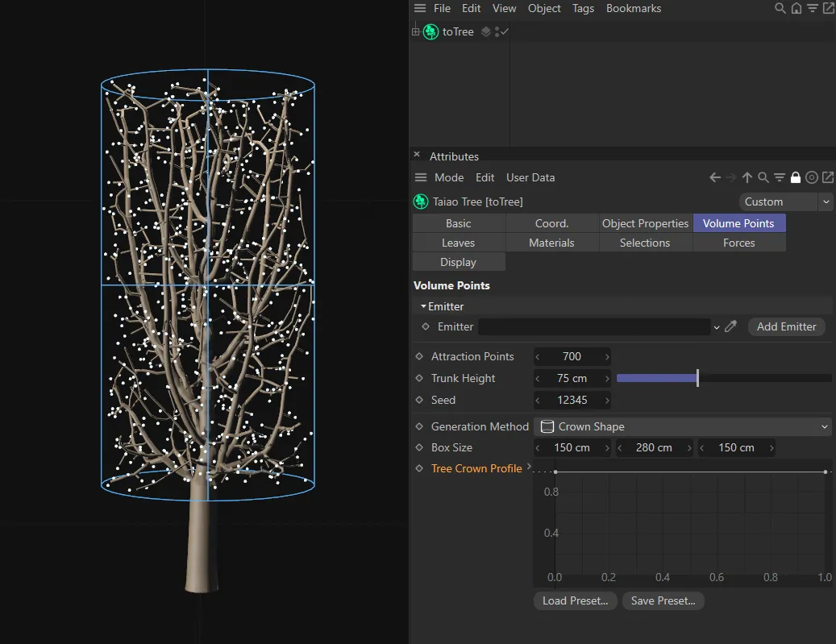Collapse the Emitter section
This screenshot has height=644, width=836.
pos(423,307)
